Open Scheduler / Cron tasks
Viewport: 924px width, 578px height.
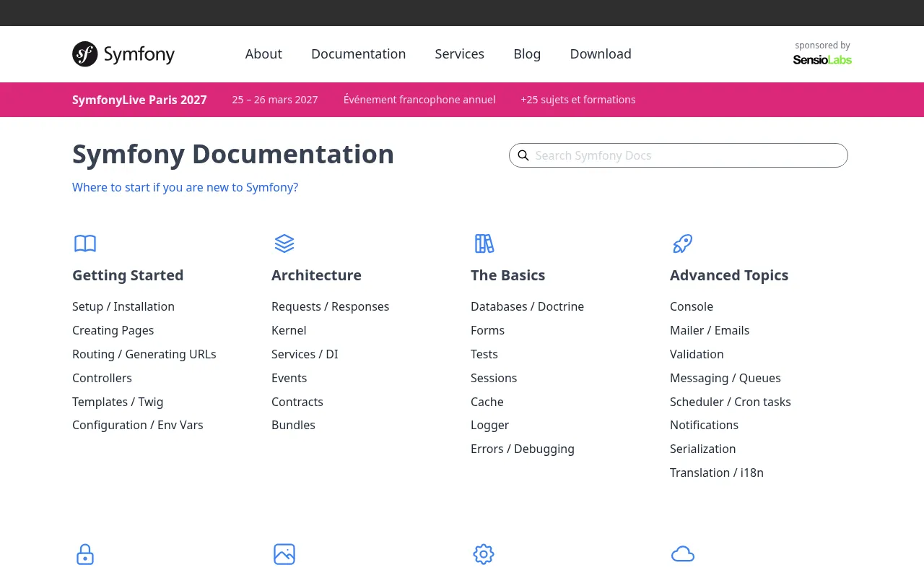731,402
